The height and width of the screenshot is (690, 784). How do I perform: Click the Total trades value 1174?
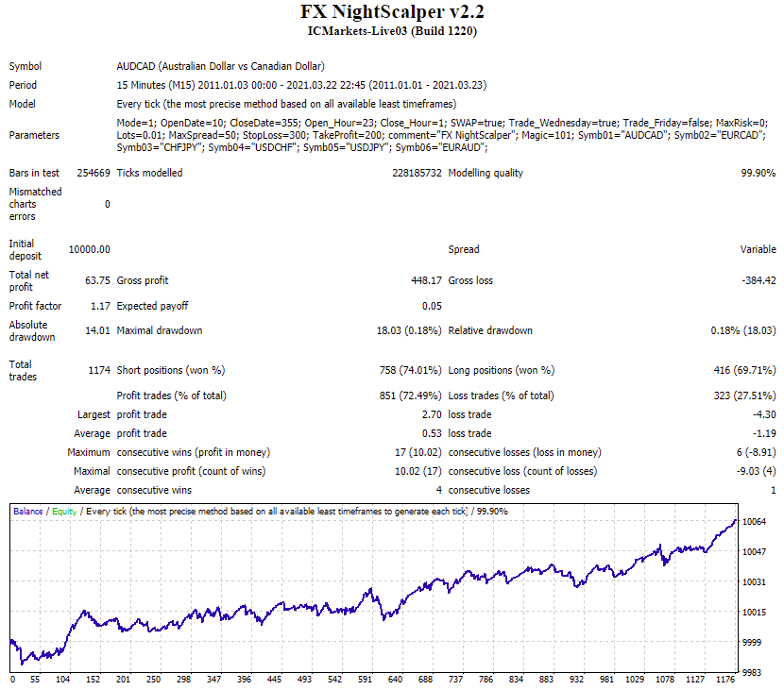99,370
